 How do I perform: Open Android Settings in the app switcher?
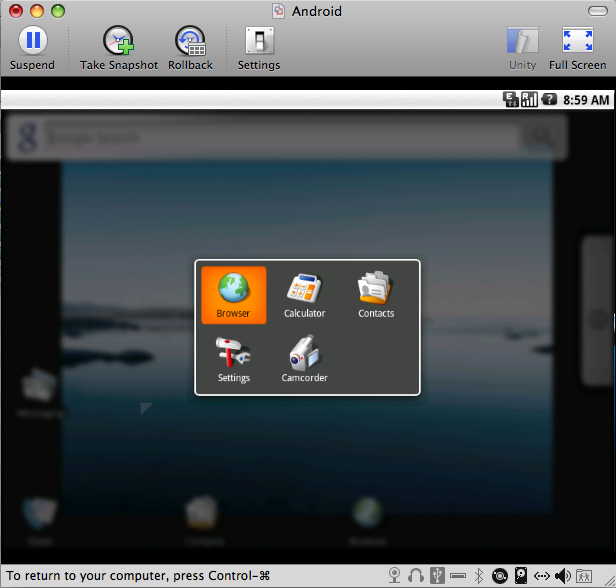[x=234, y=359]
